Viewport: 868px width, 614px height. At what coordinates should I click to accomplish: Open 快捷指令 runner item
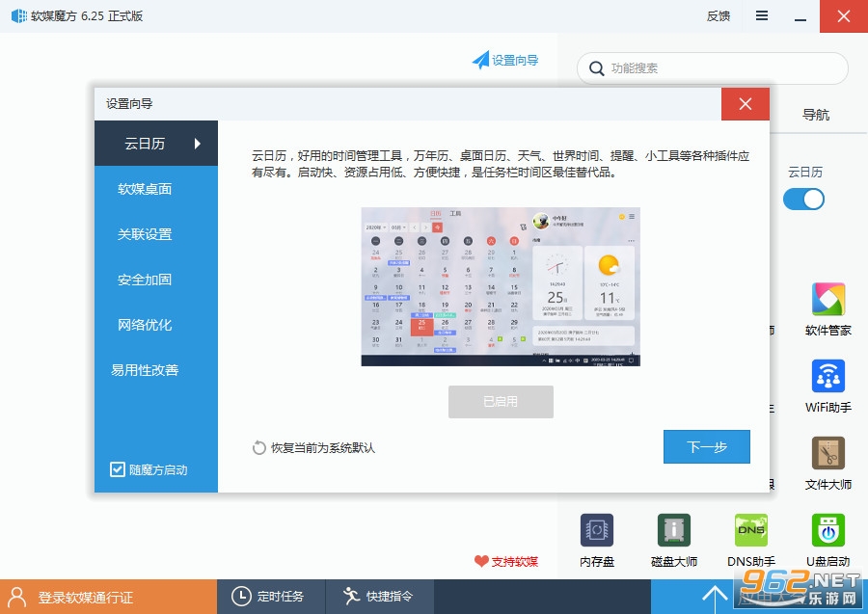coord(379,597)
